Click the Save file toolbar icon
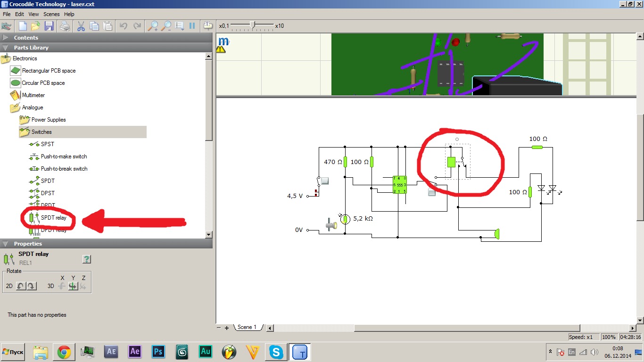Viewport: 644px width, 362px height. (49, 26)
